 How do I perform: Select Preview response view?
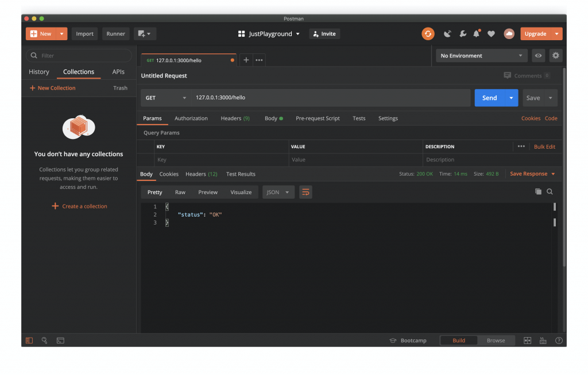click(x=208, y=192)
